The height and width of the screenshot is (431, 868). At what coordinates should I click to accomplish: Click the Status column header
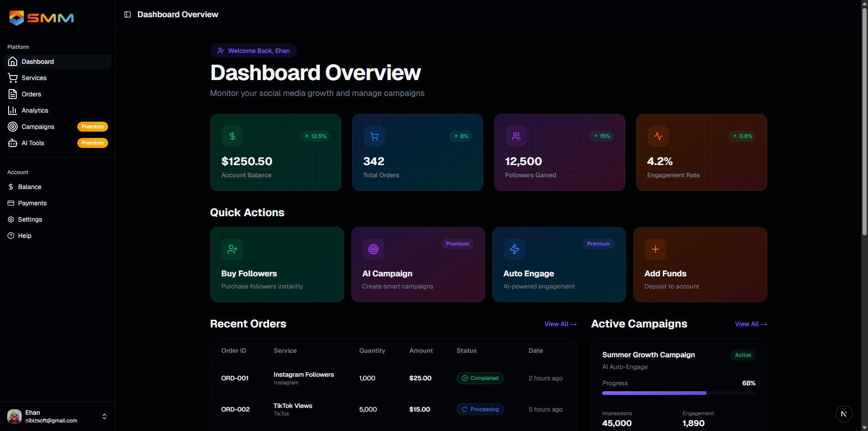pos(467,350)
